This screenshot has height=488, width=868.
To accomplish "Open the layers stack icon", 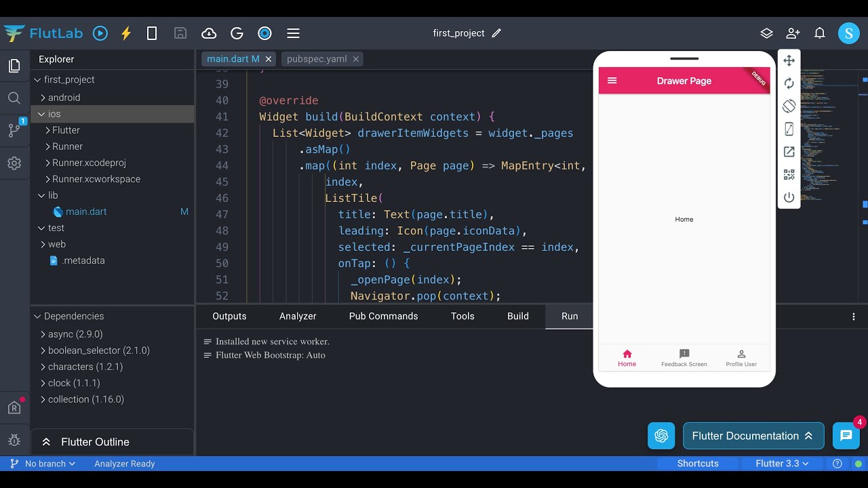I will [x=766, y=33].
